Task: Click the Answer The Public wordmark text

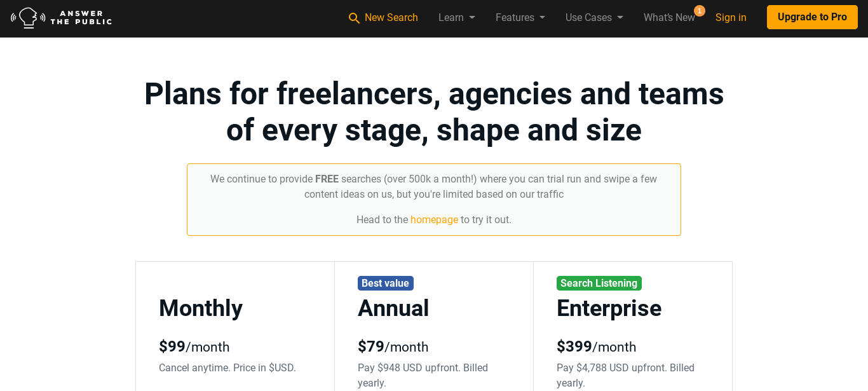Action: (81, 18)
